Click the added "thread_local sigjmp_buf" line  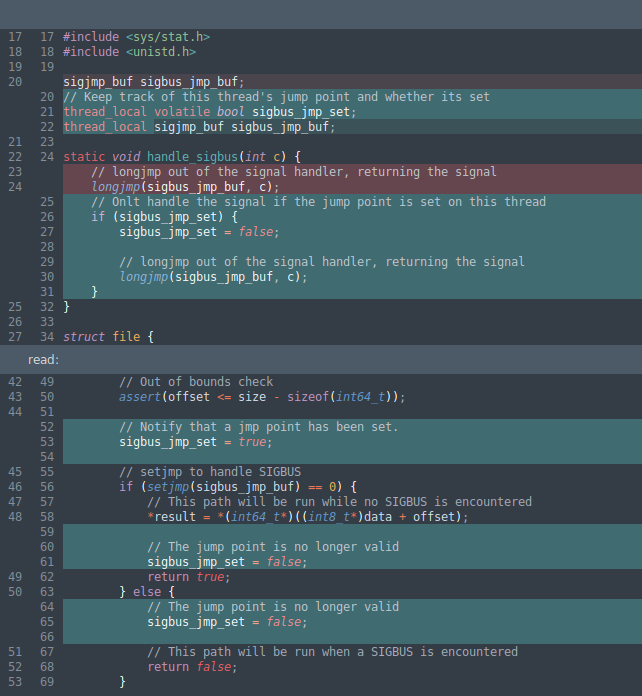click(x=198, y=127)
